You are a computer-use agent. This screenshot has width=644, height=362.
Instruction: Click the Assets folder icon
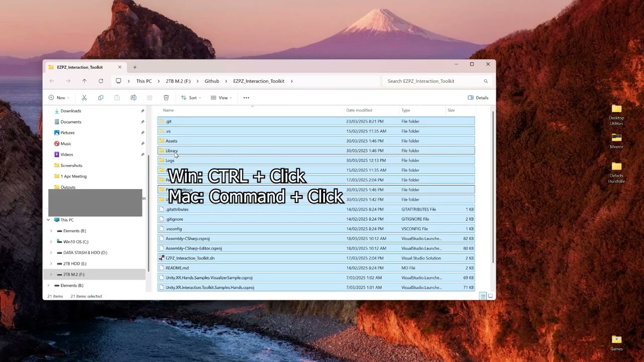coord(162,141)
